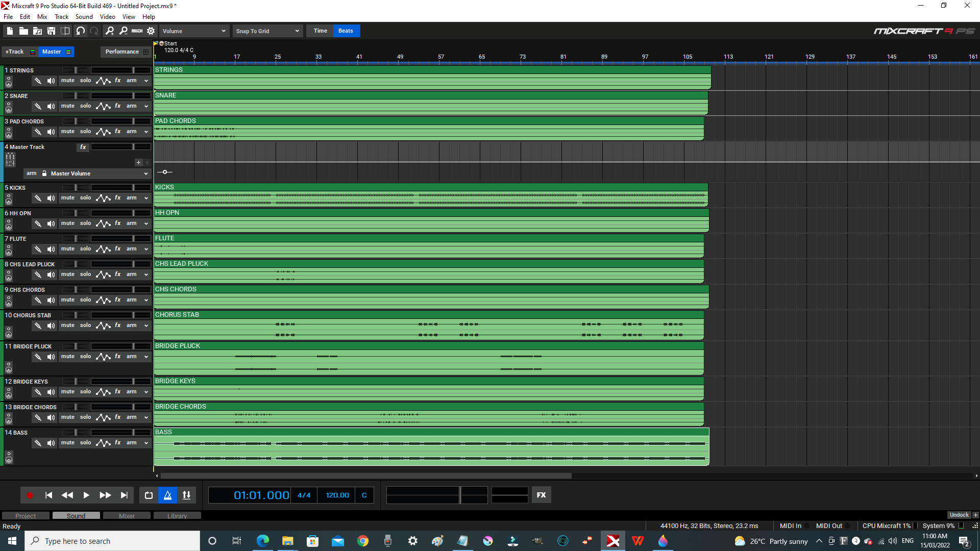This screenshot has height=551, width=980.
Task: Click instrument icon on FLUTE track
Action: tap(9, 251)
